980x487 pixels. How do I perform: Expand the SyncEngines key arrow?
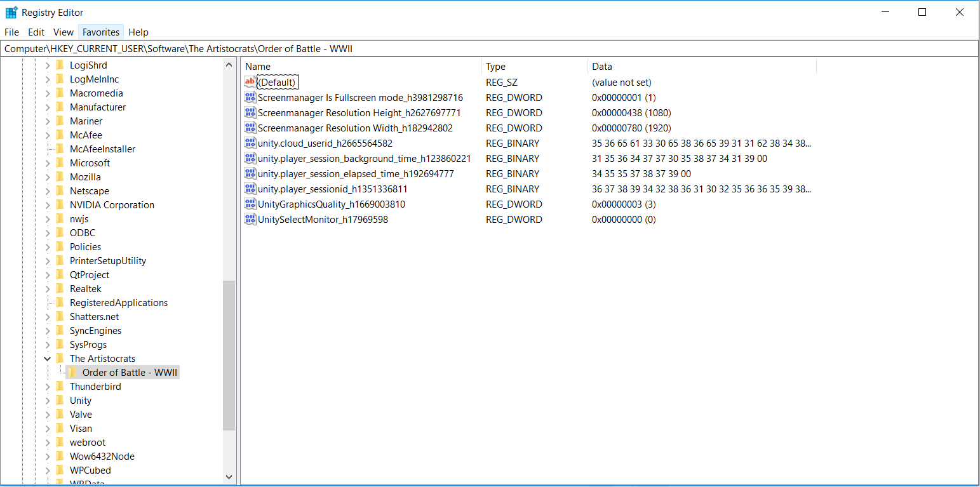click(47, 330)
